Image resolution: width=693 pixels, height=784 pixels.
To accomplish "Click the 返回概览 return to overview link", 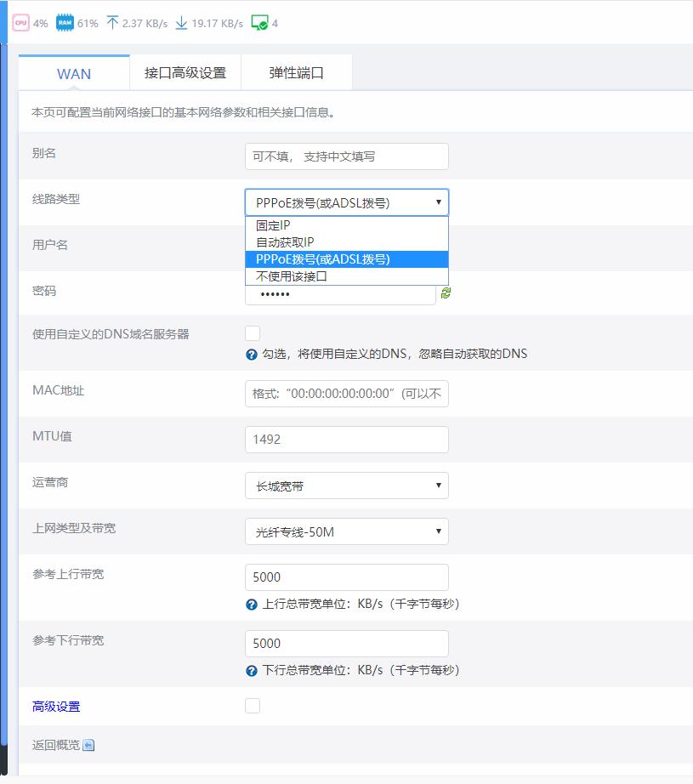I will [51, 745].
